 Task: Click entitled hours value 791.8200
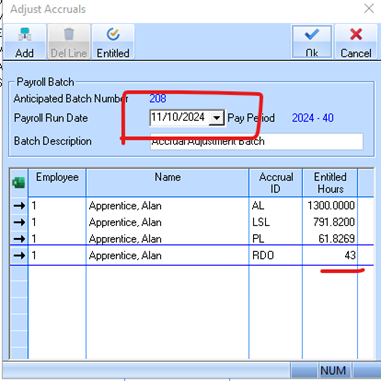[x=330, y=222]
